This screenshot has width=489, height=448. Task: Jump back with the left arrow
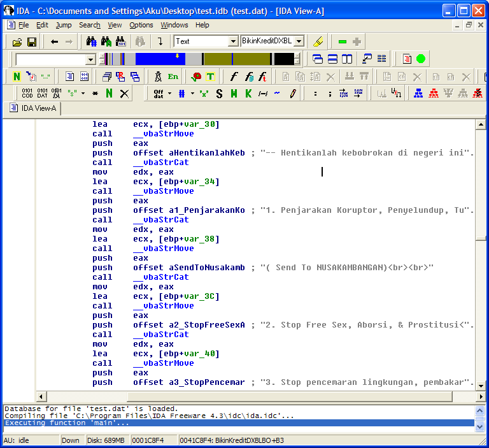click(x=55, y=41)
